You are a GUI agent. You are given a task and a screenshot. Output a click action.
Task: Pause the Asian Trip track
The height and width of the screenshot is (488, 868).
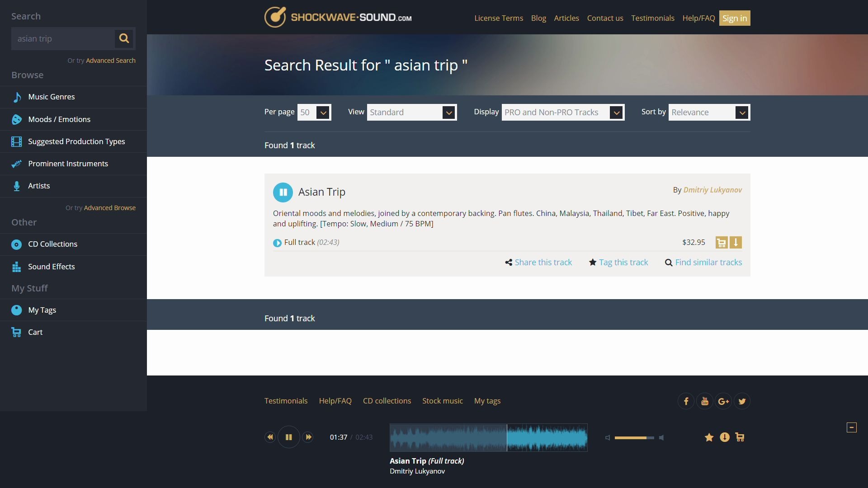(x=283, y=192)
